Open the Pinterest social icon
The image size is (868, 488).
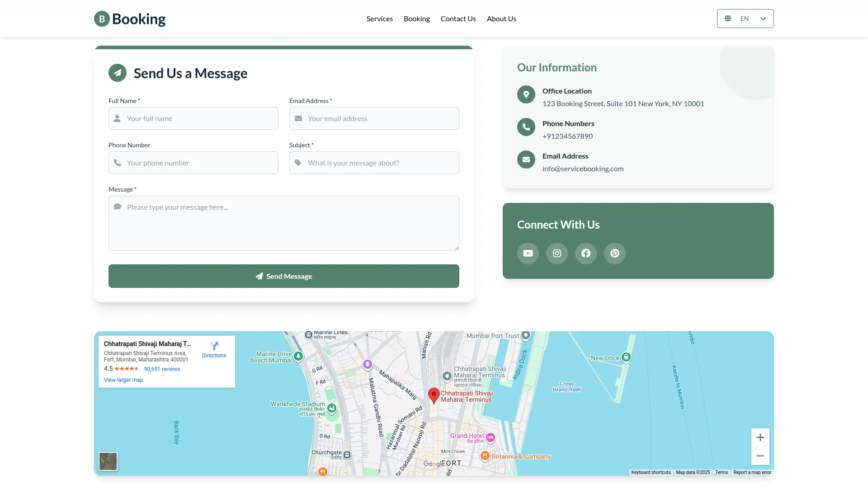[614, 253]
